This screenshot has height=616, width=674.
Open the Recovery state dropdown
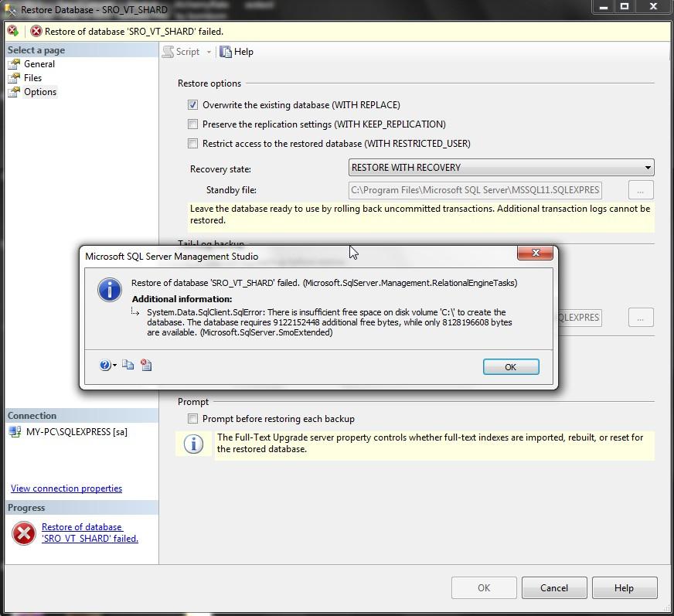pos(501,167)
